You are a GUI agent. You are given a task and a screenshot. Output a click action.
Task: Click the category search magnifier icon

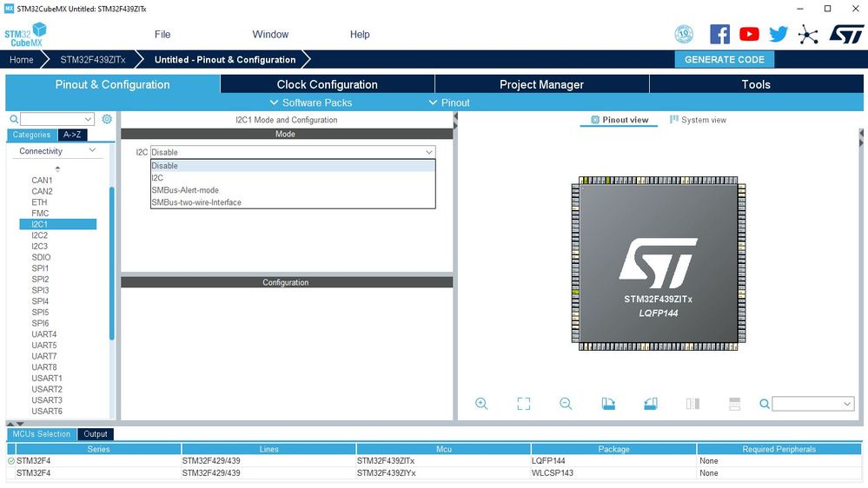(14, 119)
